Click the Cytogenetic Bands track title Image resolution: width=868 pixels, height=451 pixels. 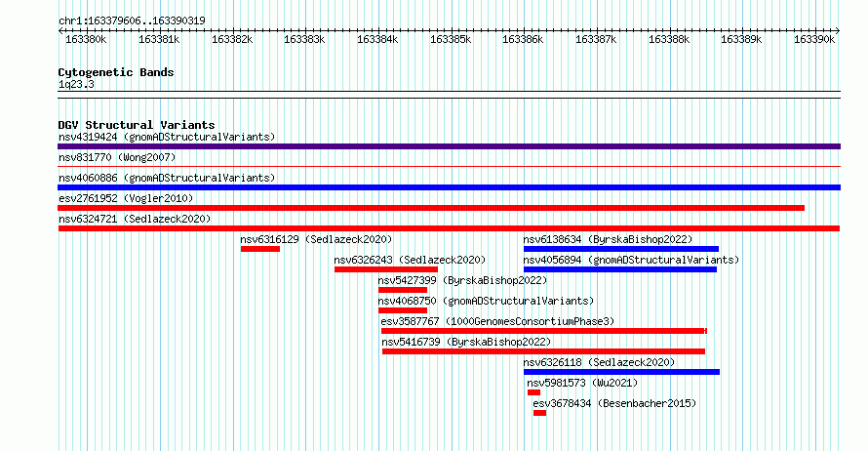(x=116, y=72)
